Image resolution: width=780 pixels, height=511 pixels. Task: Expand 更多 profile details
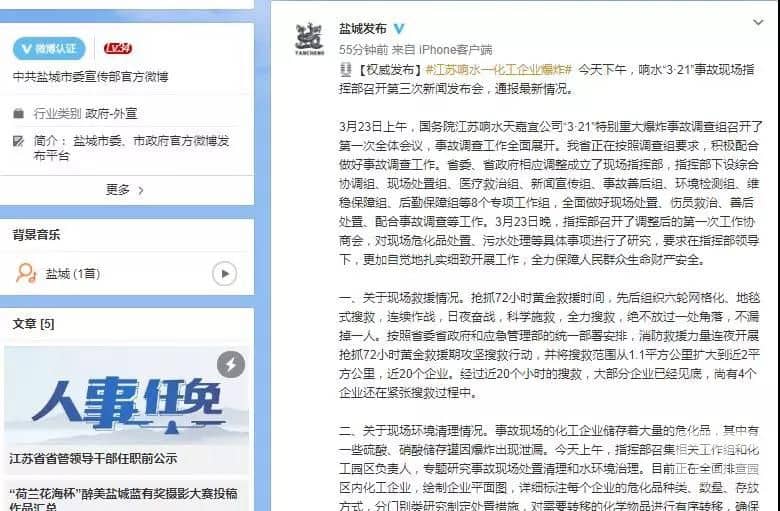click(125, 190)
